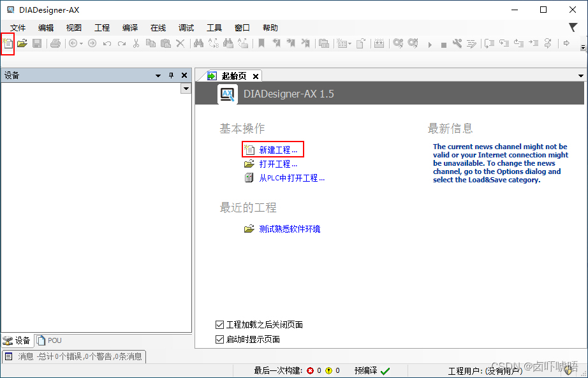Image resolution: width=588 pixels, height=378 pixels.
Task: Click the Navigate Back arrow icon
Action: point(73,43)
